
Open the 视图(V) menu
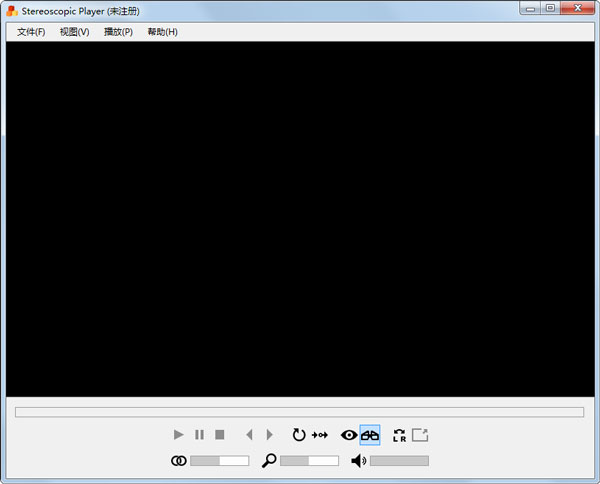[75, 32]
